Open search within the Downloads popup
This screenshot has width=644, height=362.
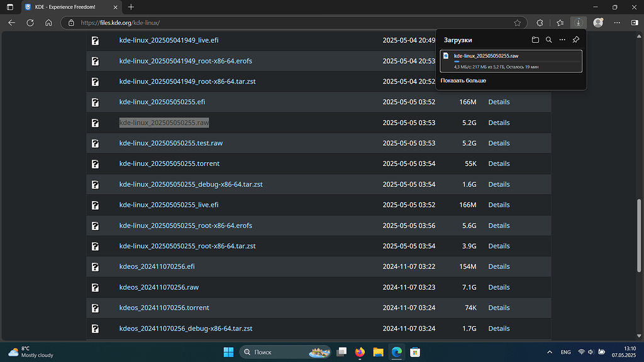point(548,40)
